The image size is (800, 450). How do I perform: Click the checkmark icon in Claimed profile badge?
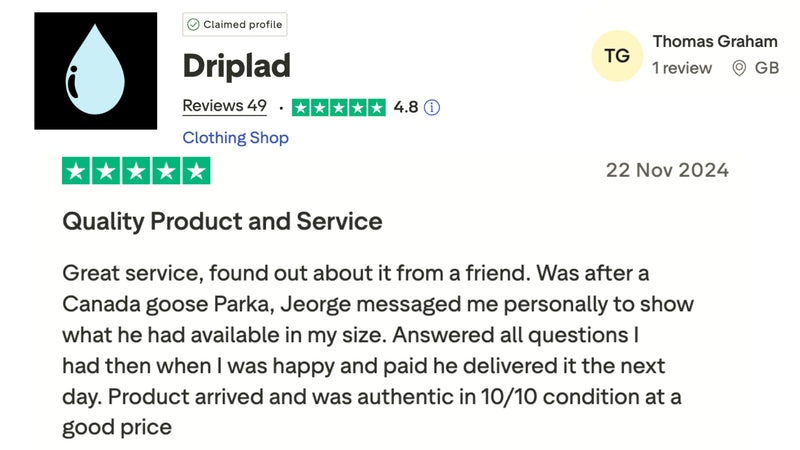[x=193, y=24]
